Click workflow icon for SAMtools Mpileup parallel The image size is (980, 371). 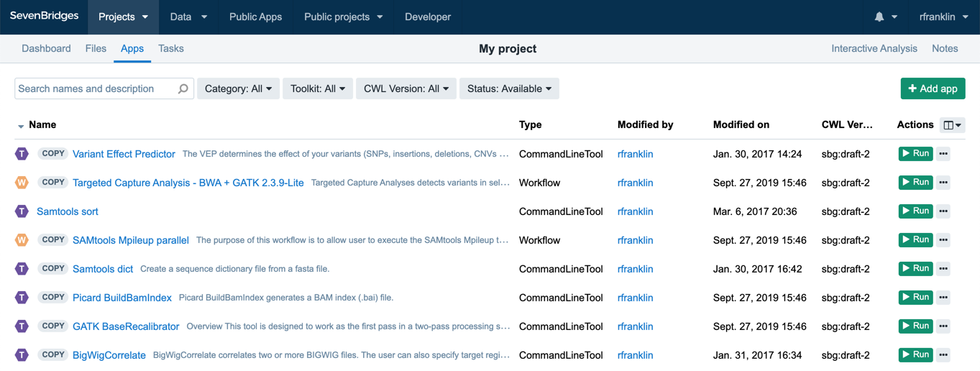click(22, 240)
